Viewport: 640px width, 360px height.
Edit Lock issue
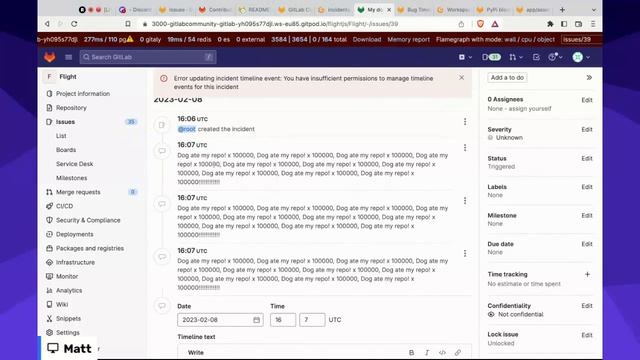point(587,335)
